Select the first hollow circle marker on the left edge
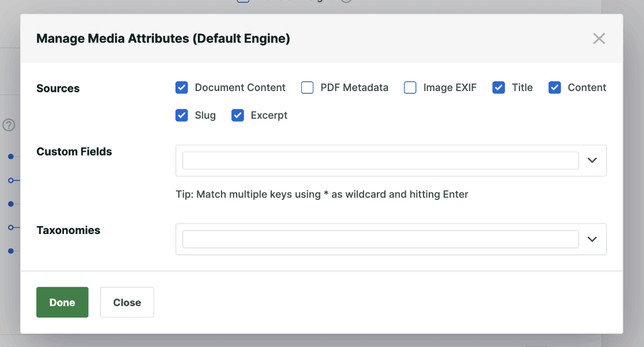 click(9, 180)
